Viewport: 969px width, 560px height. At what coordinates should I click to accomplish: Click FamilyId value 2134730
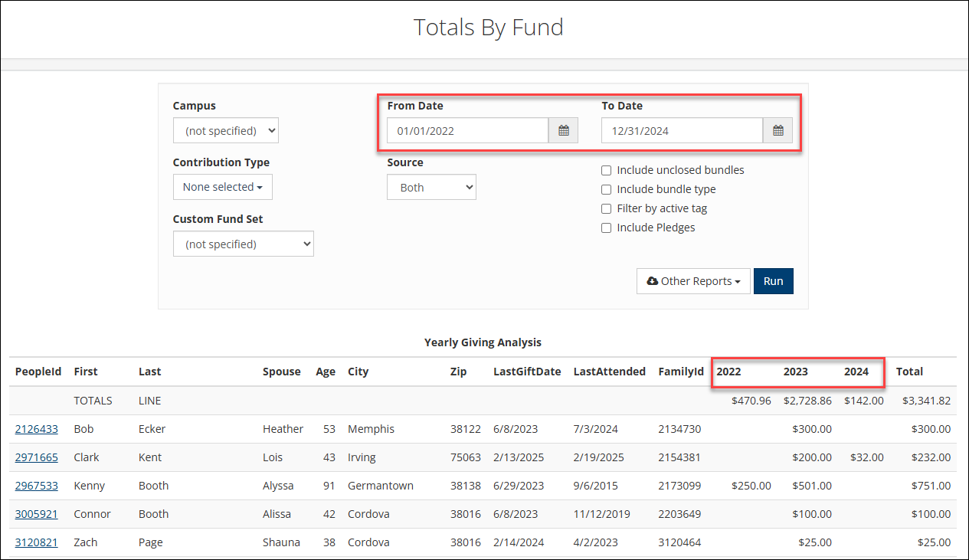(x=679, y=429)
